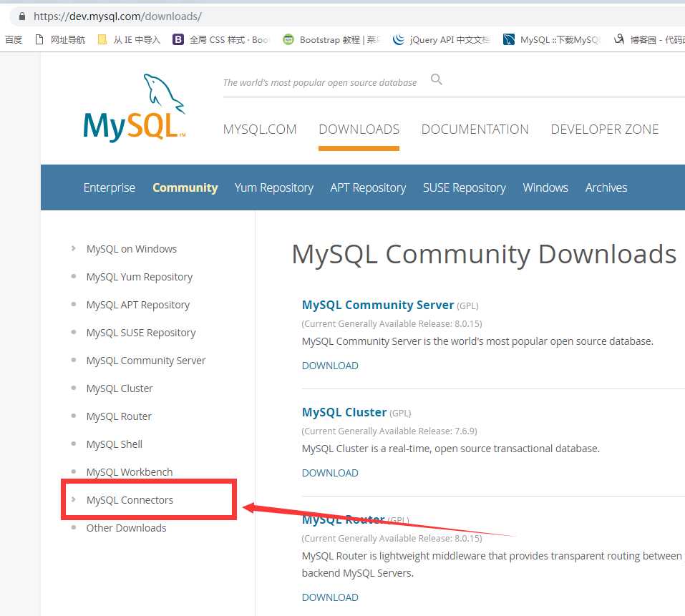Open the Archives tab
The width and height of the screenshot is (685, 616).
(606, 187)
